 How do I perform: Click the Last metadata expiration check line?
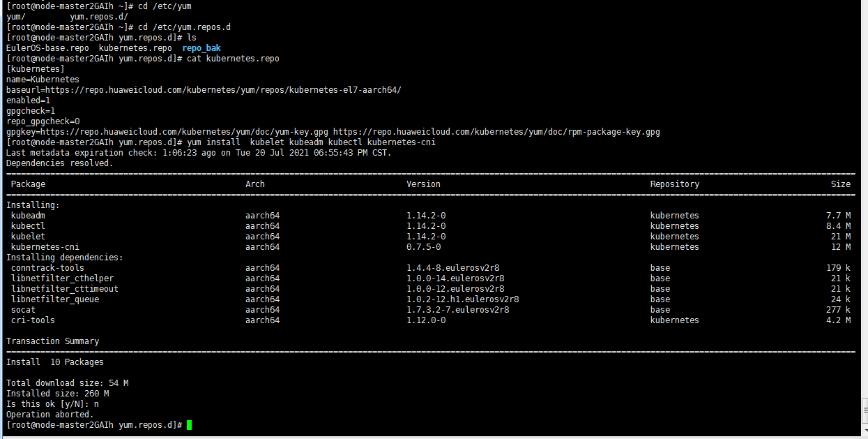click(199, 153)
